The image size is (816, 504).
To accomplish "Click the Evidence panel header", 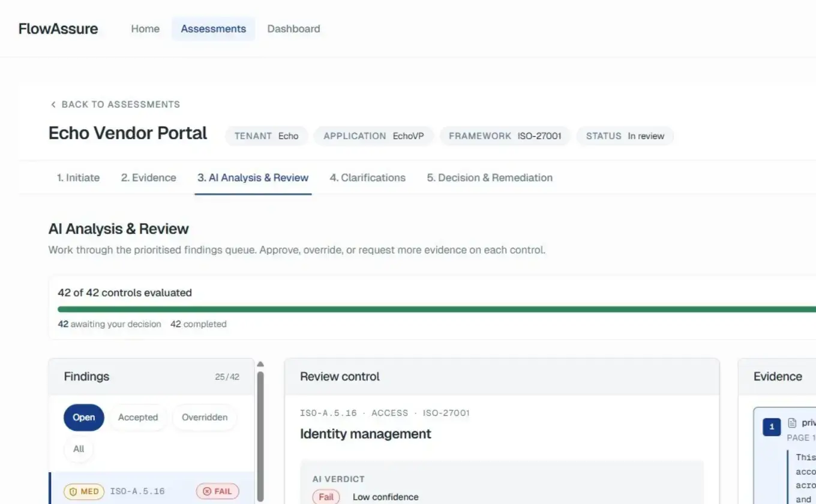I will [x=778, y=377].
